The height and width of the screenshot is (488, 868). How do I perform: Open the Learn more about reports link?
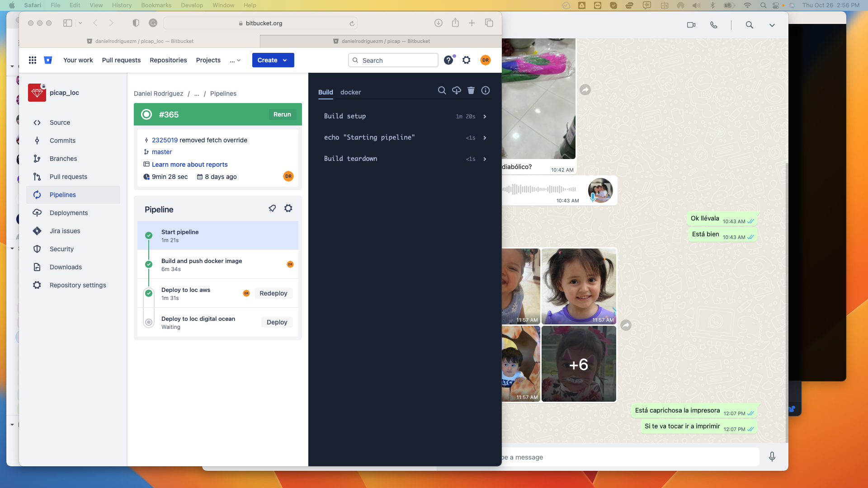click(x=189, y=164)
